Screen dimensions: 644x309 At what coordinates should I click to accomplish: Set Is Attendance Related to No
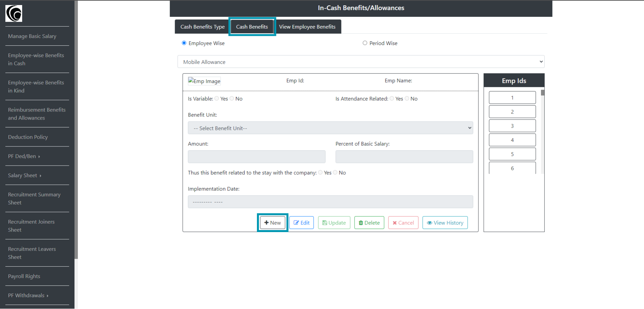tap(407, 98)
